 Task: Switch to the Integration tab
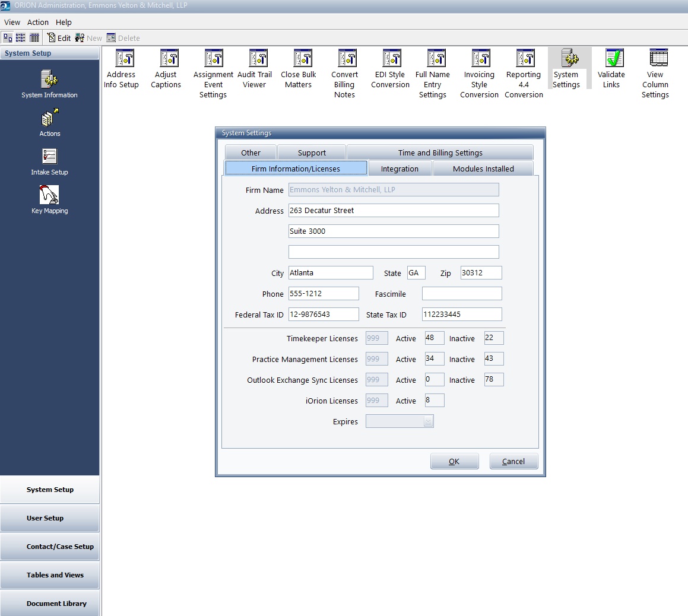[400, 169]
